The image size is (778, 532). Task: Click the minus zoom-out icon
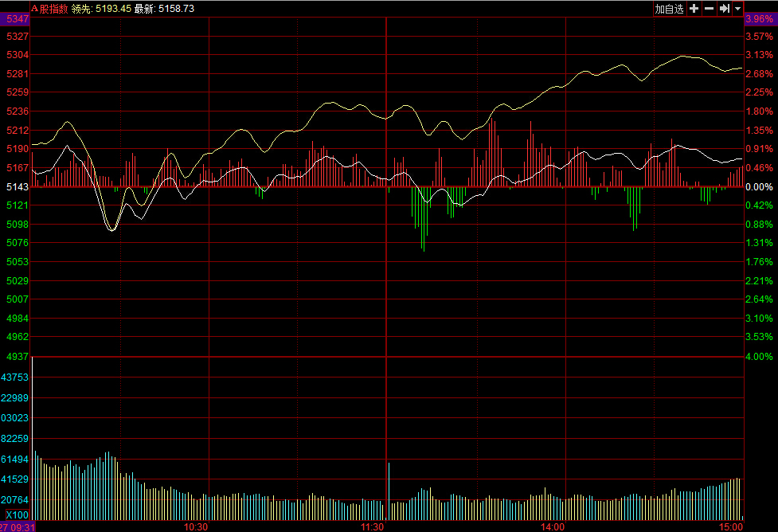click(709, 9)
